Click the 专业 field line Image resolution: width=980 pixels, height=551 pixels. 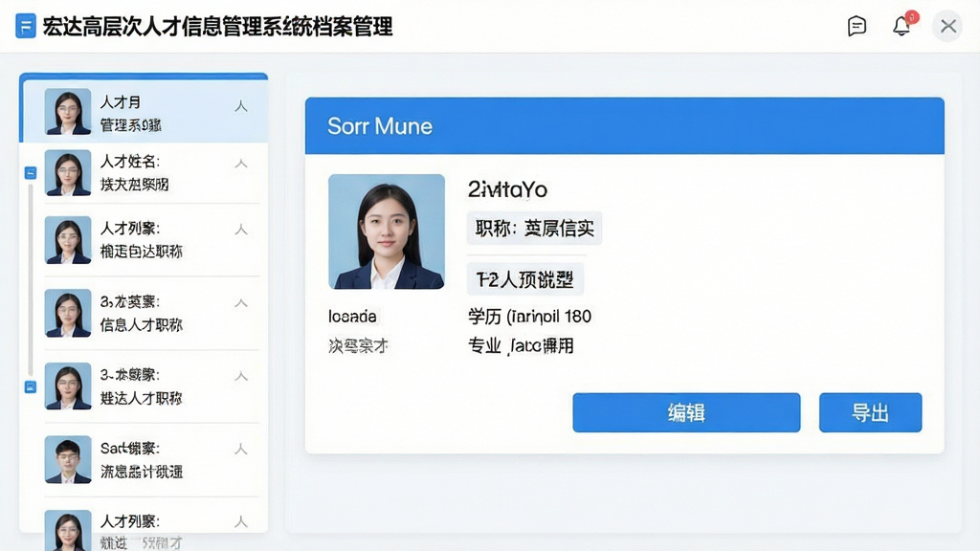(521, 345)
